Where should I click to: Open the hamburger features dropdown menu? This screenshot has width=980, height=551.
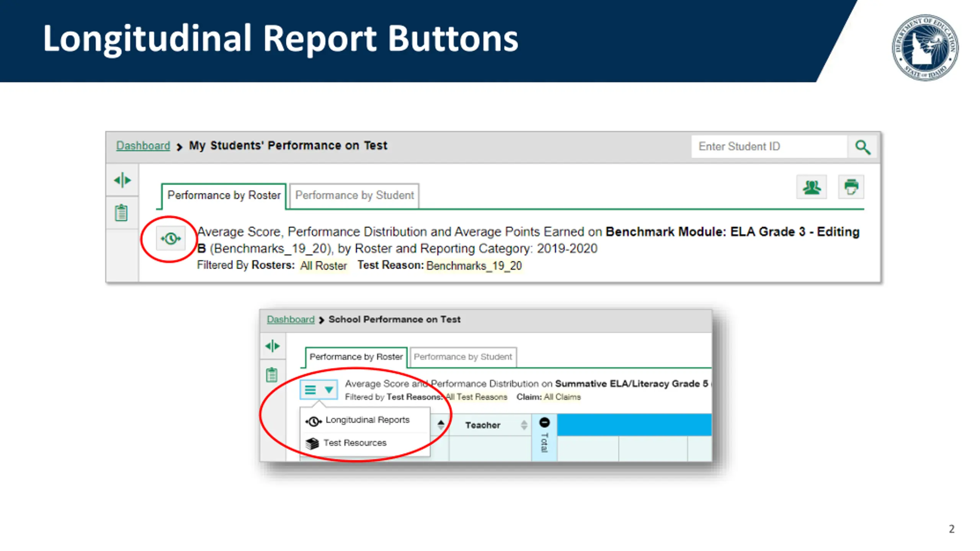point(318,390)
